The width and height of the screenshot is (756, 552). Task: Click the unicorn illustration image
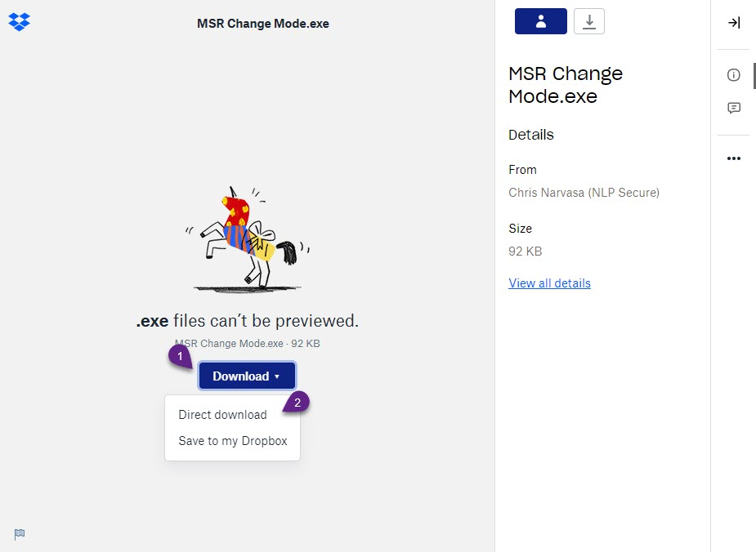pyautogui.click(x=248, y=239)
